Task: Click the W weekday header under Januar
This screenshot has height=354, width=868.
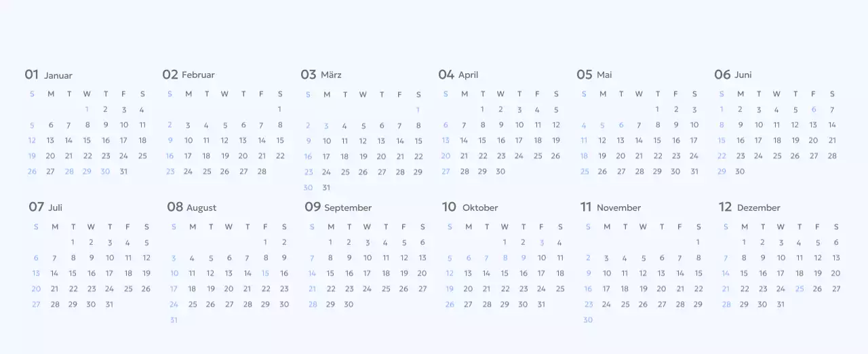Action: (87, 94)
